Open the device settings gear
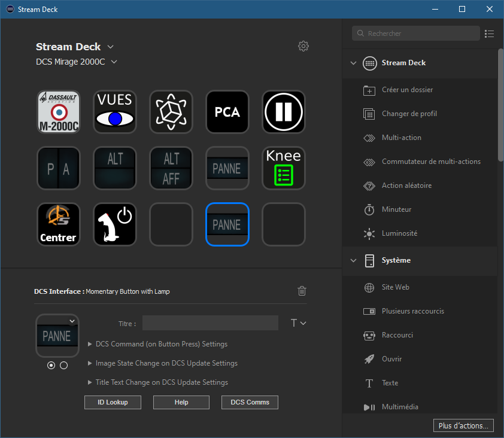The image size is (504, 438). (303, 46)
